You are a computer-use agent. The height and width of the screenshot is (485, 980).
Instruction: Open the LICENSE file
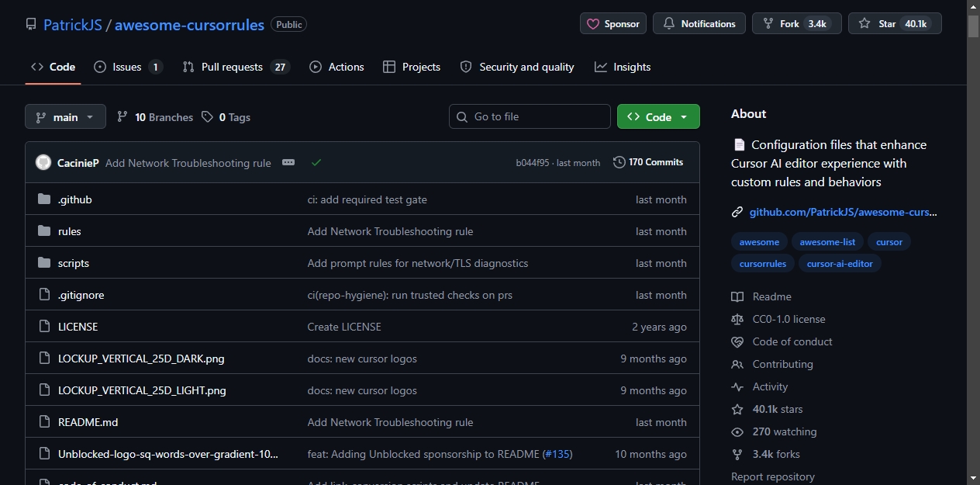[78, 327]
